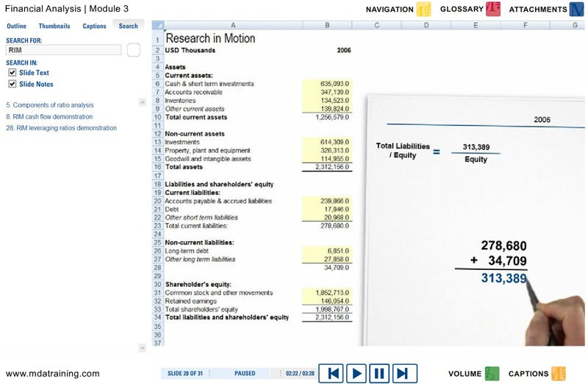The height and width of the screenshot is (384, 588).
Task: Skip to next slide button
Action: [x=402, y=373]
